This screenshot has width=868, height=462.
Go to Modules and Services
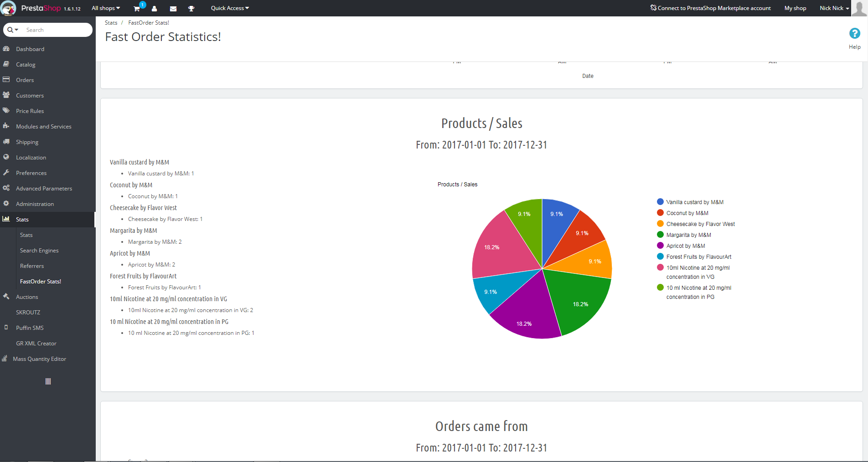pos(44,127)
